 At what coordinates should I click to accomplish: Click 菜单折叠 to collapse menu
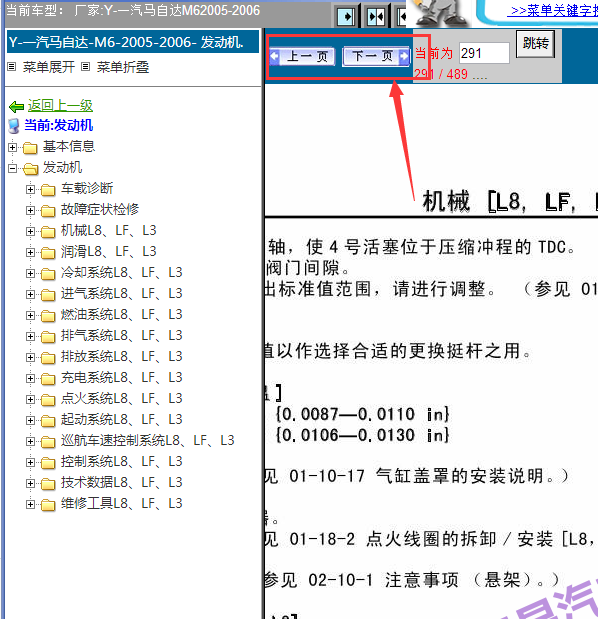pos(123,67)
